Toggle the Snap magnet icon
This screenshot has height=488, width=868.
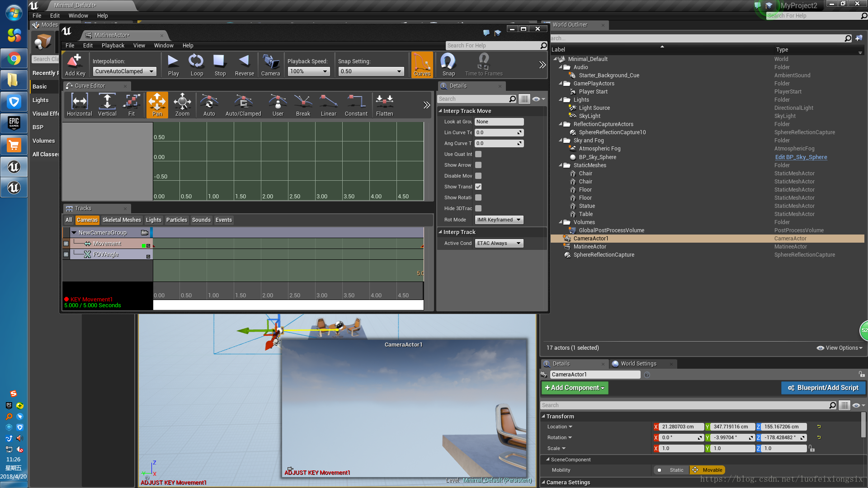448,65
